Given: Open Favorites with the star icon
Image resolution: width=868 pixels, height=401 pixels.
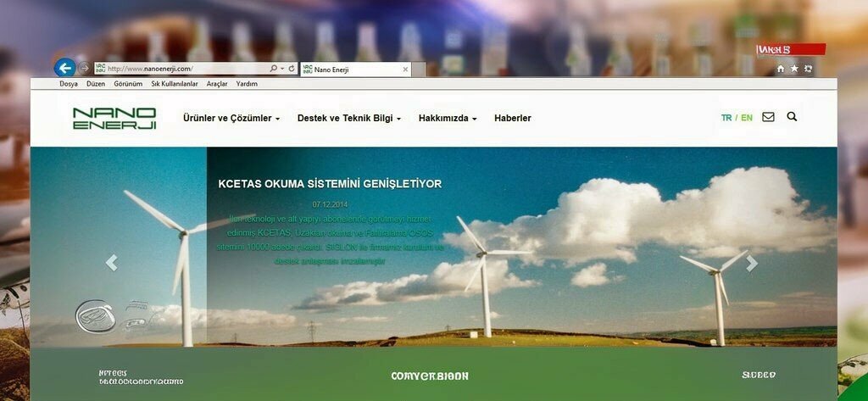Looking at the screenshot, I should [x=794, y=69].
